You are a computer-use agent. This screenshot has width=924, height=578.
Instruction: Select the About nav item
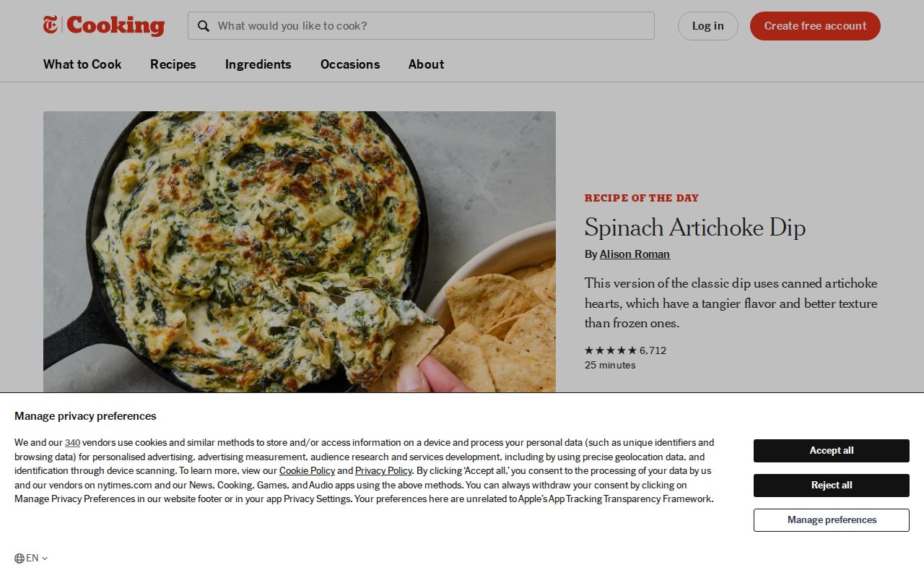(x=426, y=64)
